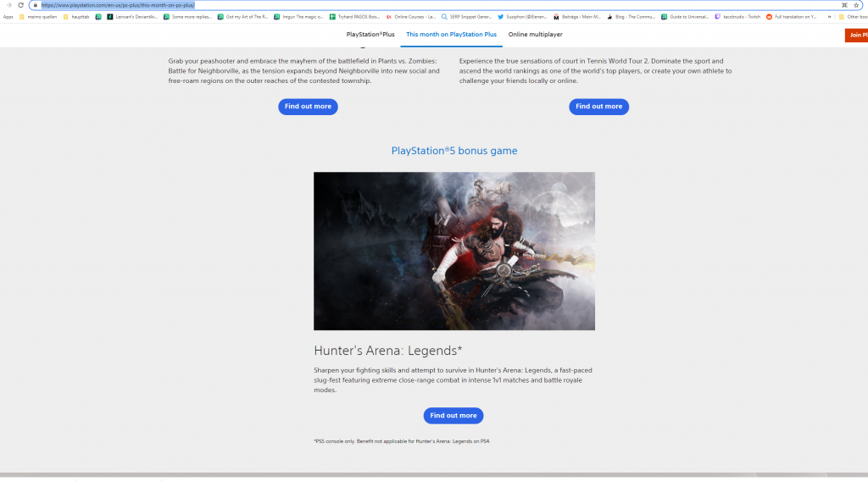Open the 'tacobrudis - Twitch' bookmark
The height and width of the screenshot is (481, 868).
pos(738,17)
